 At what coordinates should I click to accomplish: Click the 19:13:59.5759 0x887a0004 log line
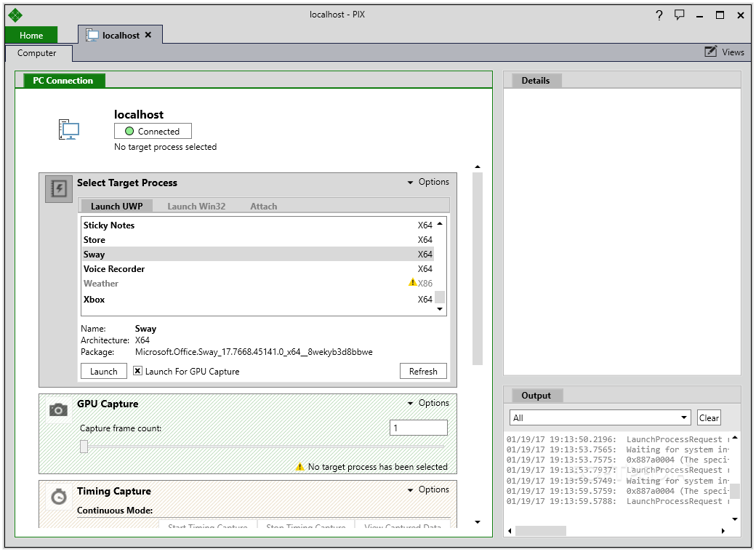tap(618, 491)
